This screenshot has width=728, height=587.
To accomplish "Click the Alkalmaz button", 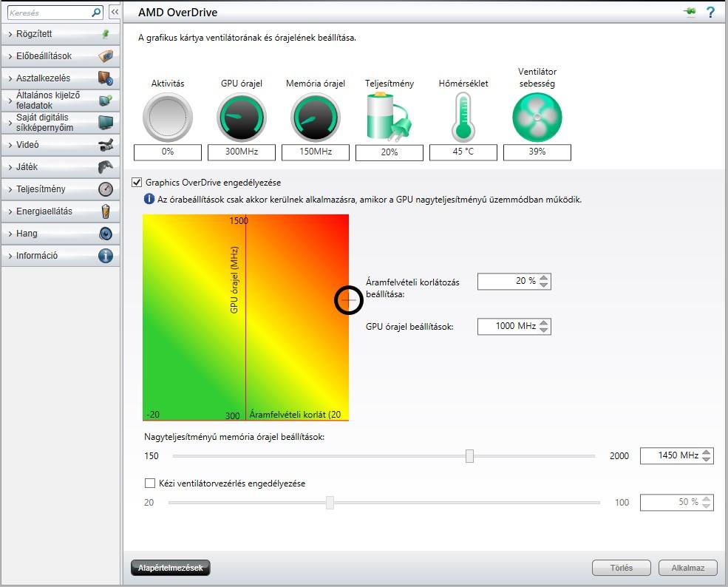I will [x=687, y=568].
